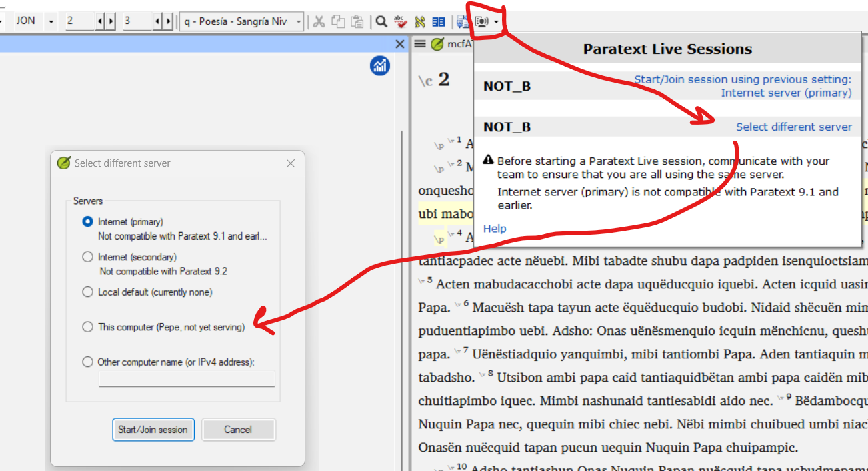Open the JON book dropdown arrow
This screenshot has height=471, width=868.
(x=51, y=21)
